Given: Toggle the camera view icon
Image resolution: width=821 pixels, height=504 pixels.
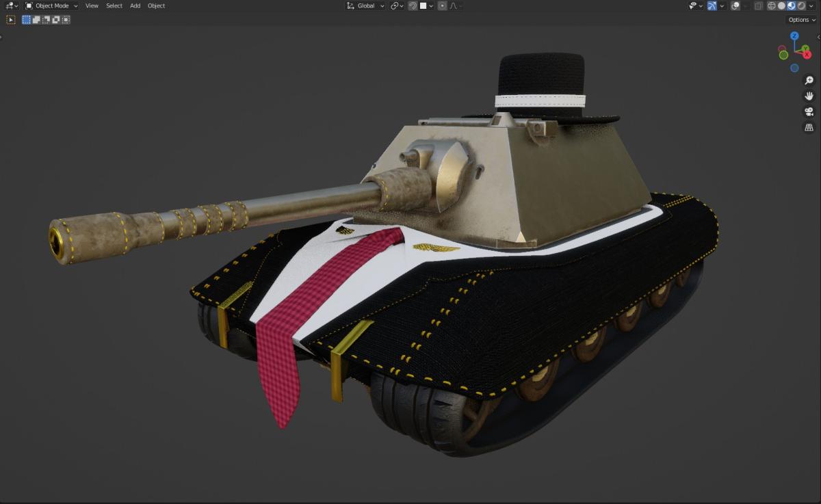Looking at the screenshot, I should (809, 112).
